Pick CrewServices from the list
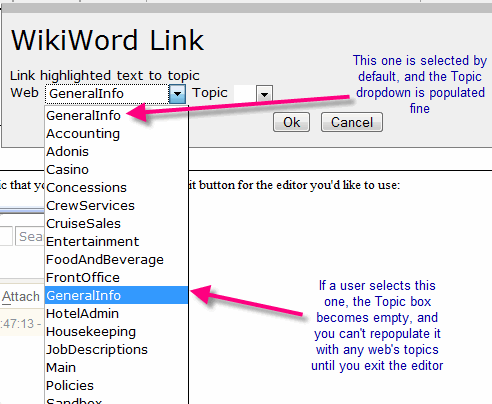The image size is (492, 404). [116, 206]
